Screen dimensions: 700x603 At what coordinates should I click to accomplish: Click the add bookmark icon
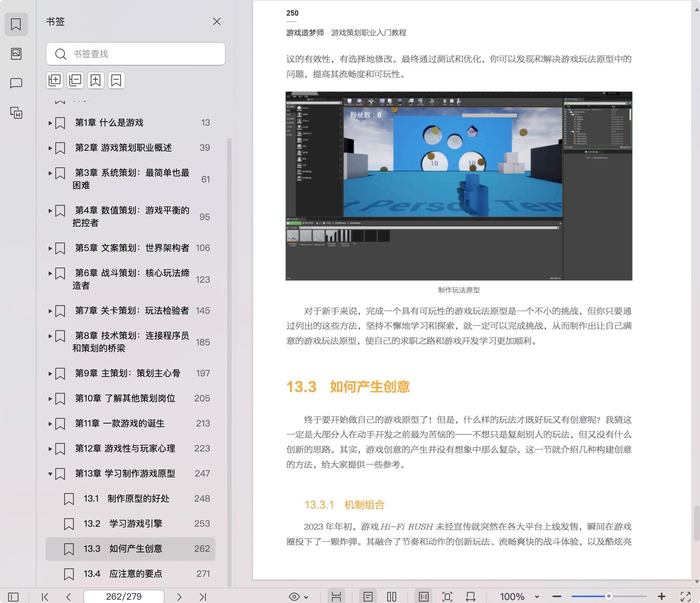[x=96, y=80]
